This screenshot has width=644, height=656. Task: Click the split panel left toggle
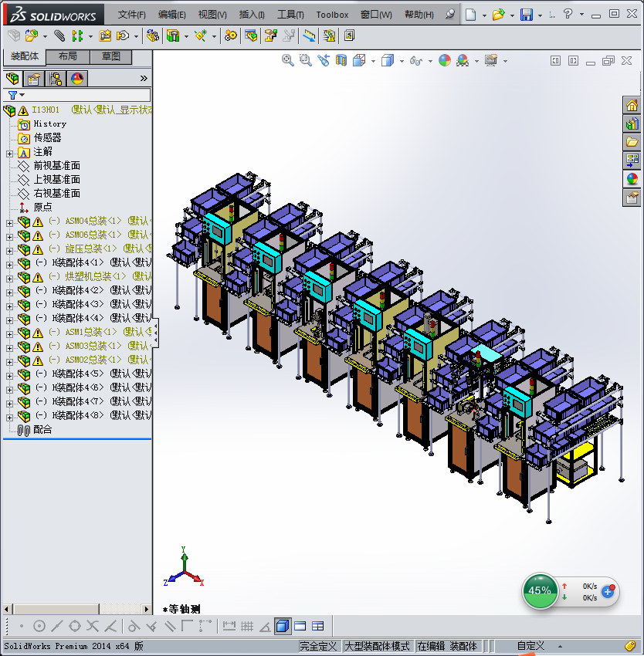click(x=555, y=61)
